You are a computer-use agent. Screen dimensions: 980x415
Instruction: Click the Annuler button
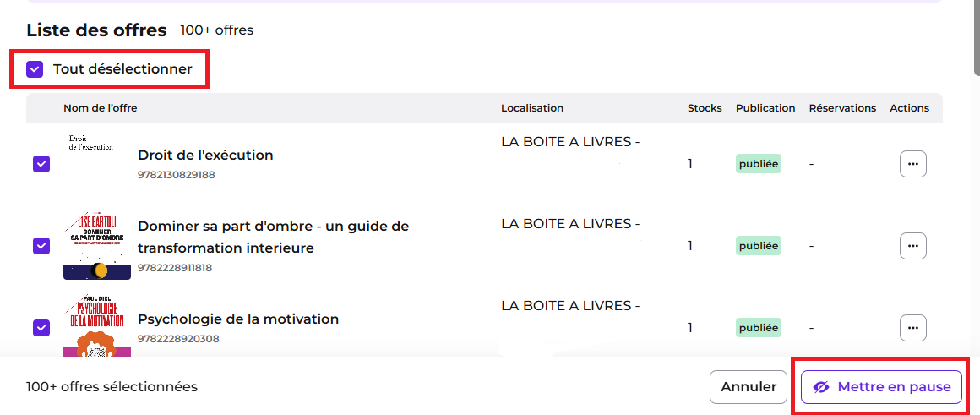click(749, 387)
